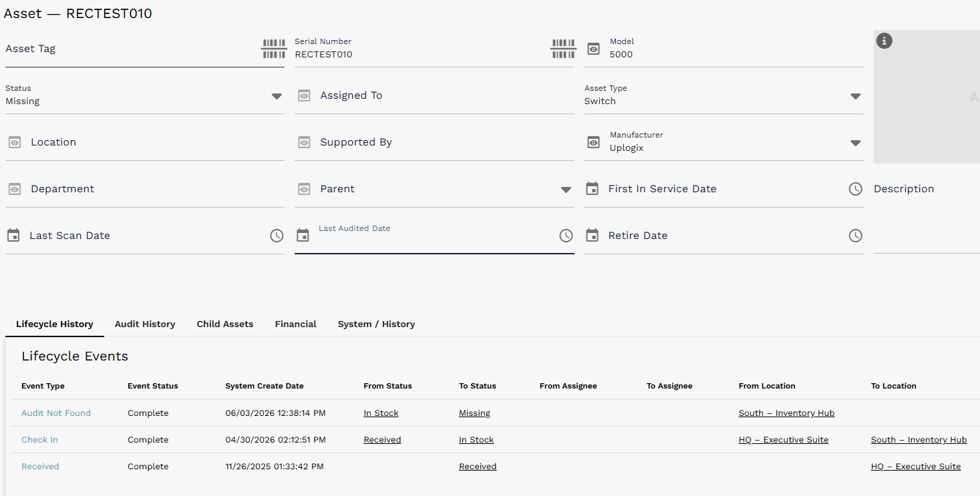
Task: Open Last Audited Date calendar icon
Action: 303,236
